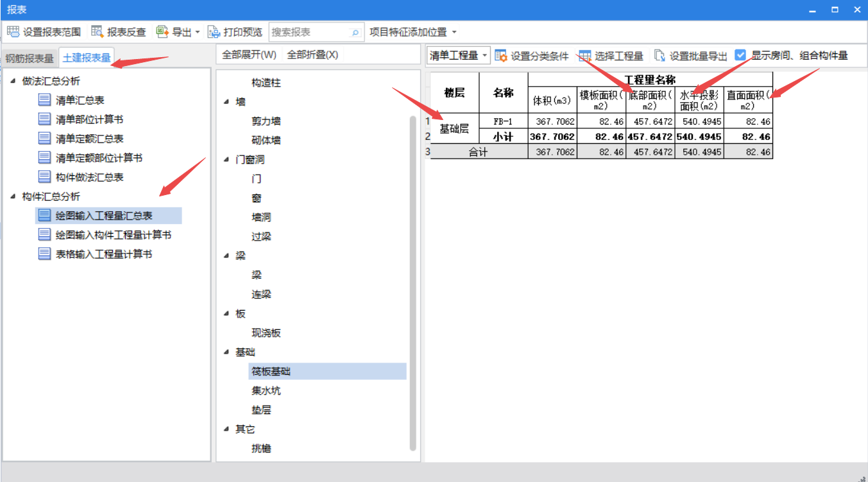
Task: Click the search magnifier icon in 搜索报表
Action: pos(355,32)
